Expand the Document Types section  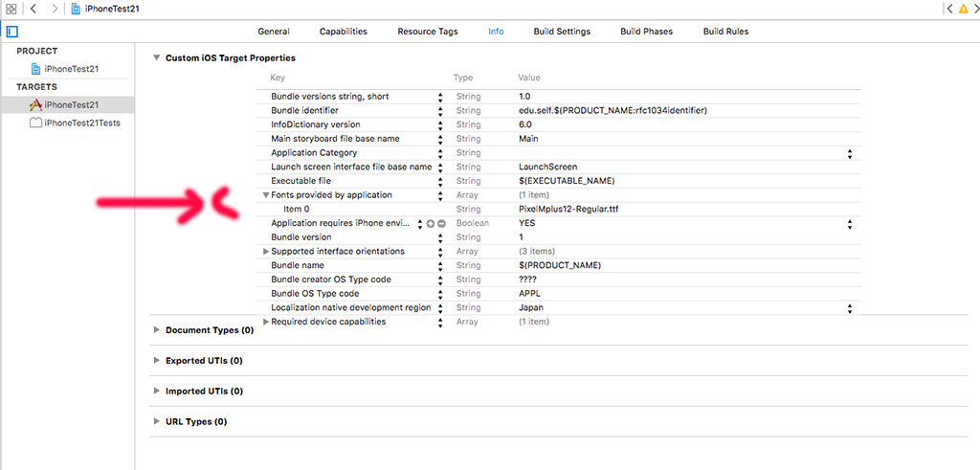click(x=156, y=330)
